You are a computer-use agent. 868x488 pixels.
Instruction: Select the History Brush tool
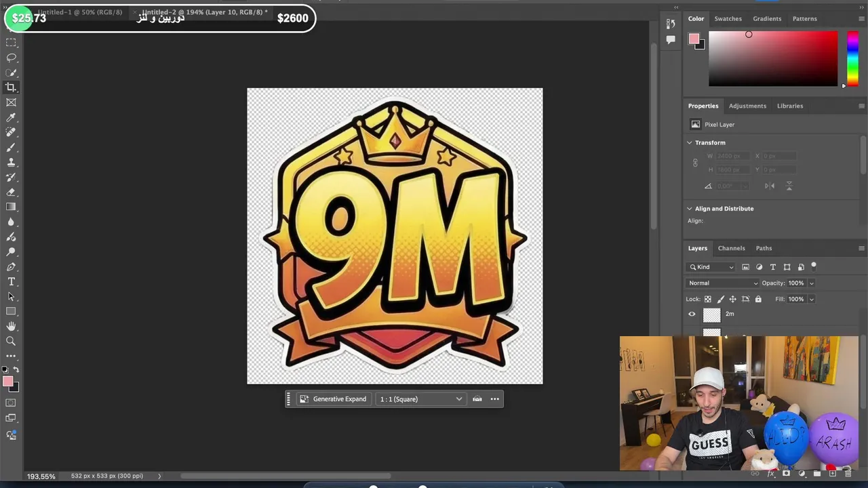(11, 177)
